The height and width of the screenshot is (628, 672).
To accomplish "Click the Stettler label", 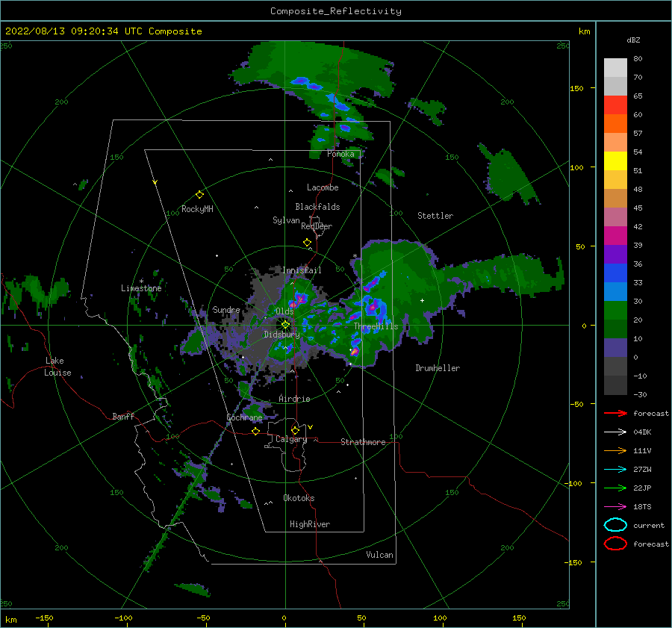I will (435, 216).
